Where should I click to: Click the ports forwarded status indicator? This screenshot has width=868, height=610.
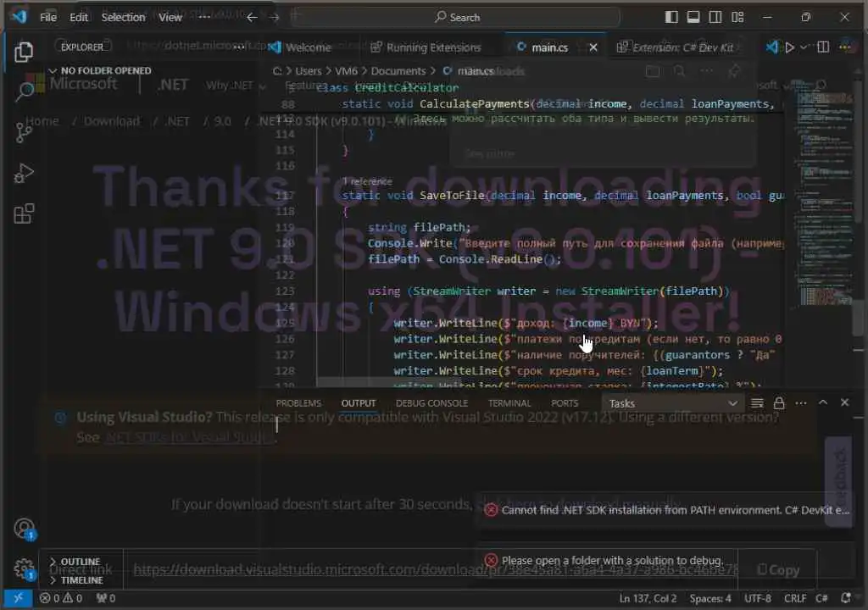(106, 598)
